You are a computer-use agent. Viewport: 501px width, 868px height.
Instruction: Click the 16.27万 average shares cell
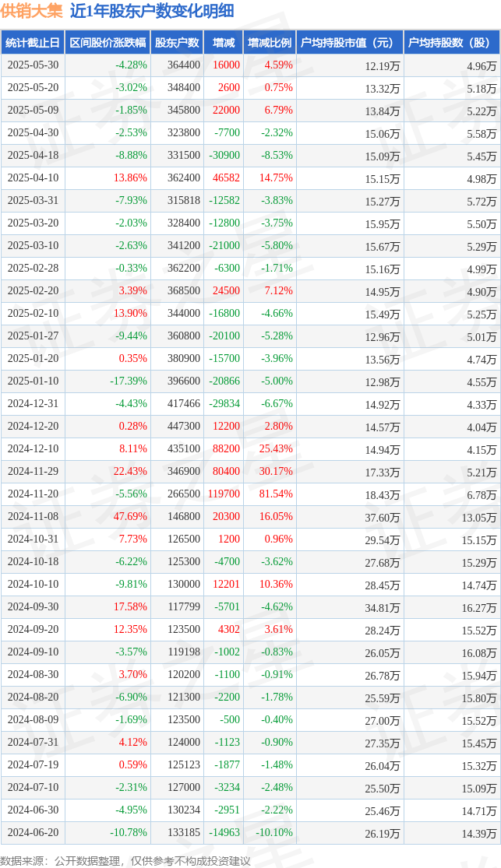[479, 608]
